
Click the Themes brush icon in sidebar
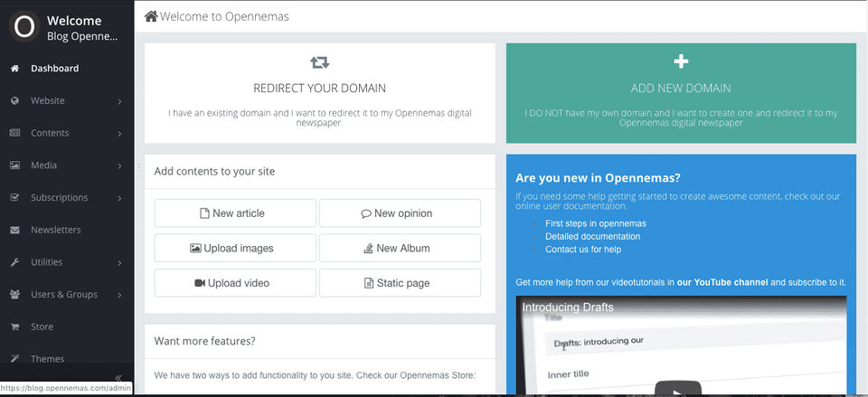14,359
